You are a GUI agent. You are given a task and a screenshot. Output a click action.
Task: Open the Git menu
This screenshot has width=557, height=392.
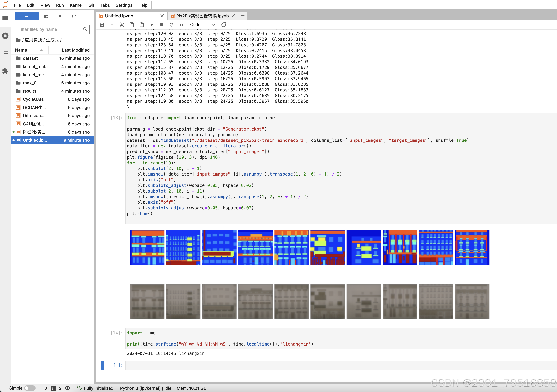pos(91,5)
